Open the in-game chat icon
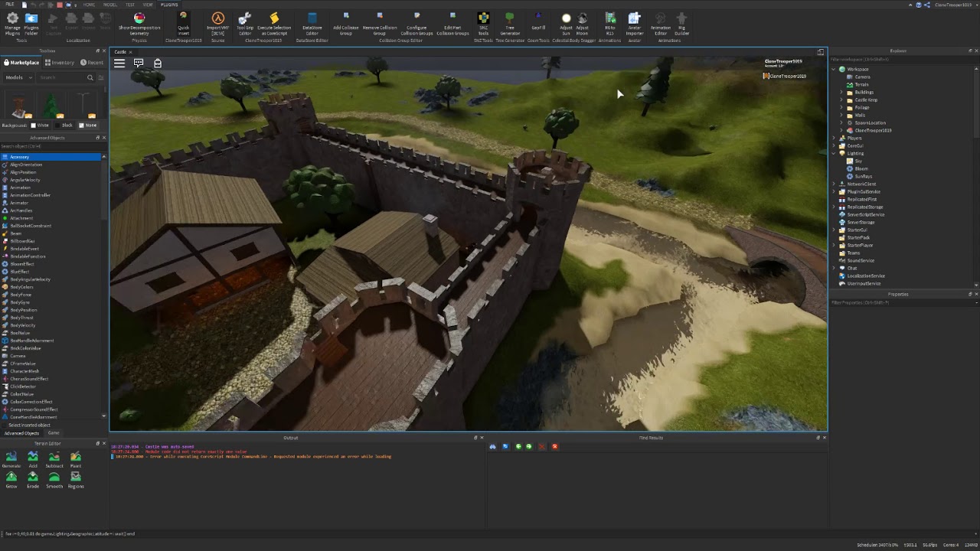The height and width of the screenshot is (551, 980). click(139, 64)
